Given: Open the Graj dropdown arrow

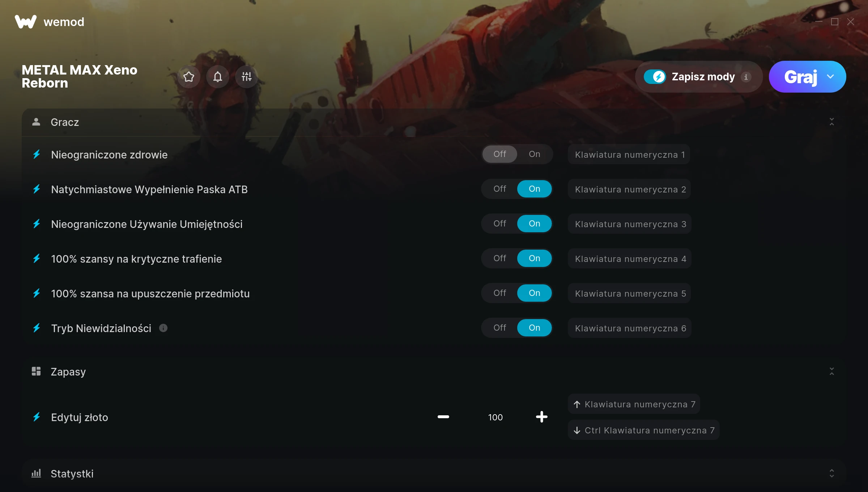Looking at the screenshot, I should 831,77.
